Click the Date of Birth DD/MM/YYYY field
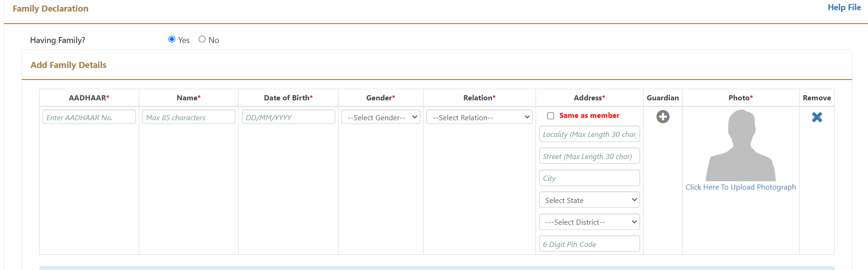 288,117
